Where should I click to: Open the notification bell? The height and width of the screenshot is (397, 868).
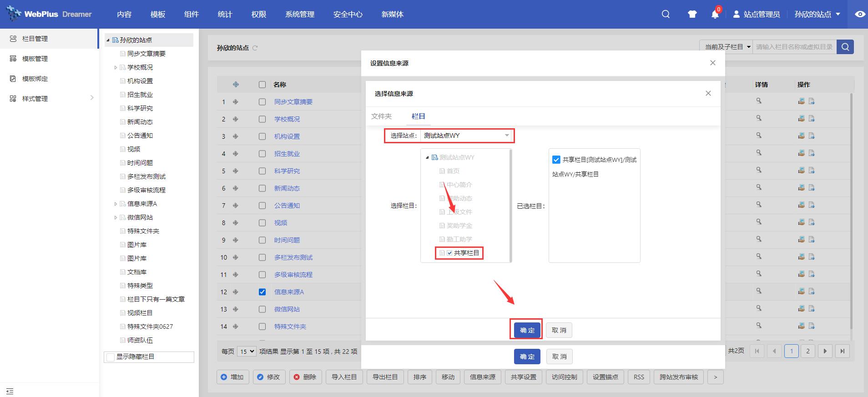click(715, 14)
